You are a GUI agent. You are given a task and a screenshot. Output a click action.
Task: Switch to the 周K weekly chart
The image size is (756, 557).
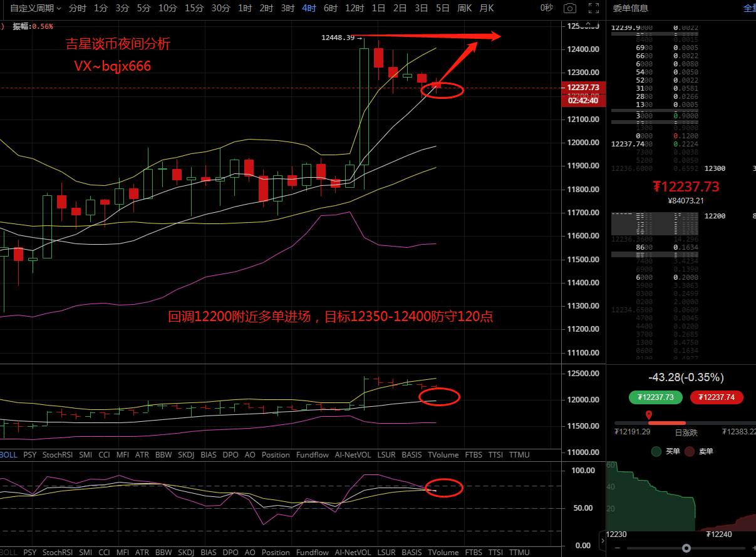(464, 8)
